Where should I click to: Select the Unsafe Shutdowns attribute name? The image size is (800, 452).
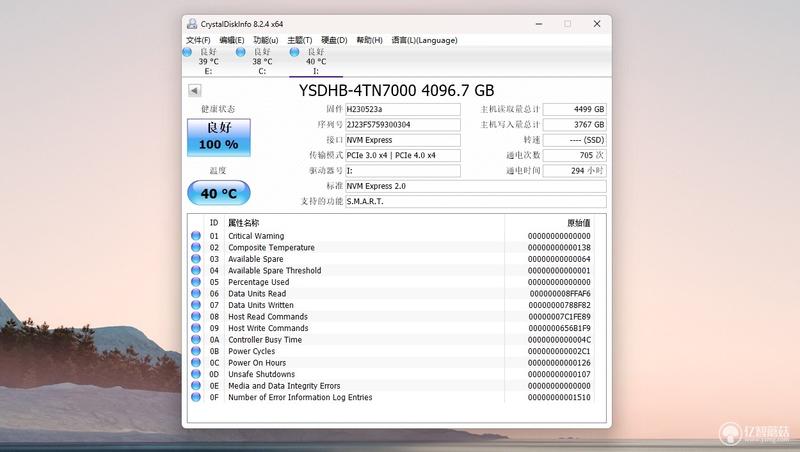coord(262,374)
